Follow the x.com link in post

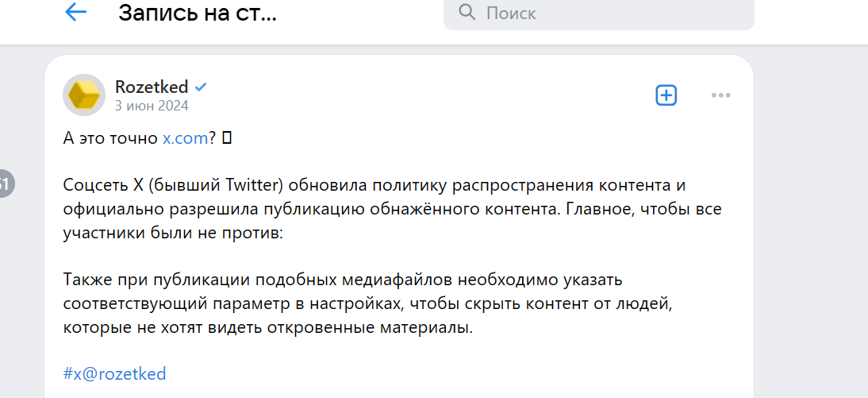coord(186,137)
